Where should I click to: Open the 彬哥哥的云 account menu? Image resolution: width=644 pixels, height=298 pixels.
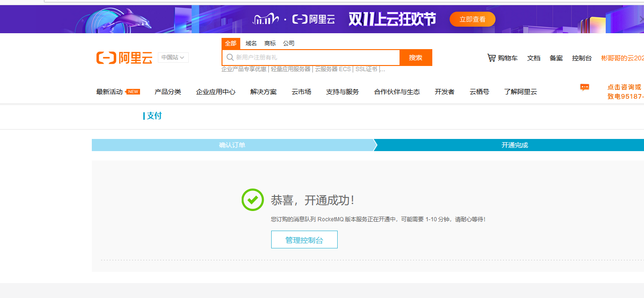click(x=622, y=58)
